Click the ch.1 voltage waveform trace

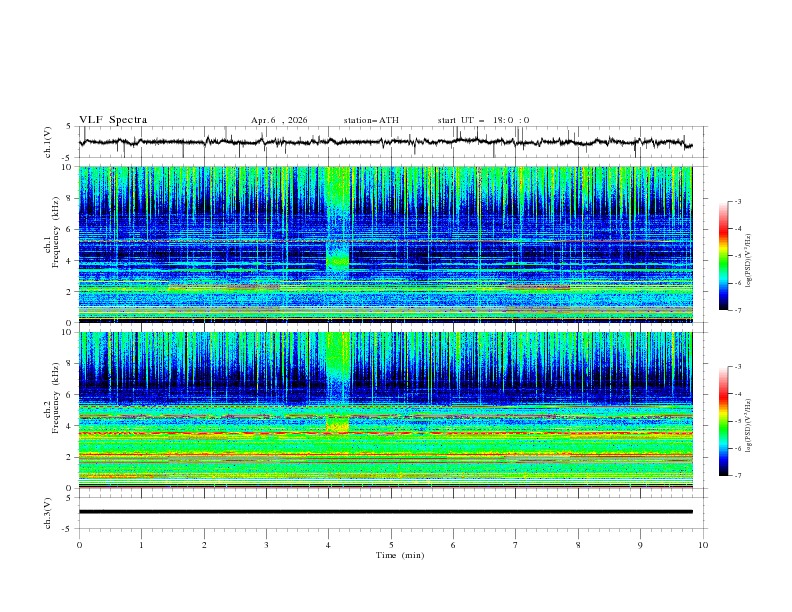click(385, 142)
